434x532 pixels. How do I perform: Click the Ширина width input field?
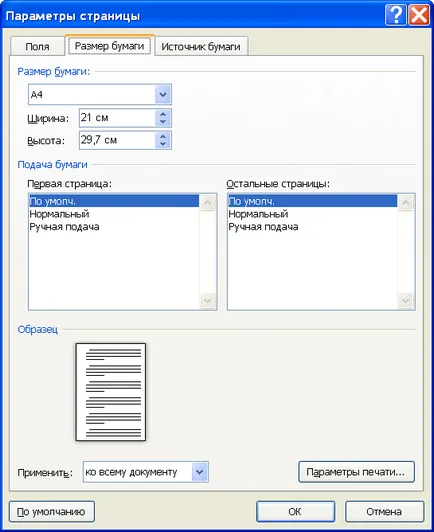point(117,118)
